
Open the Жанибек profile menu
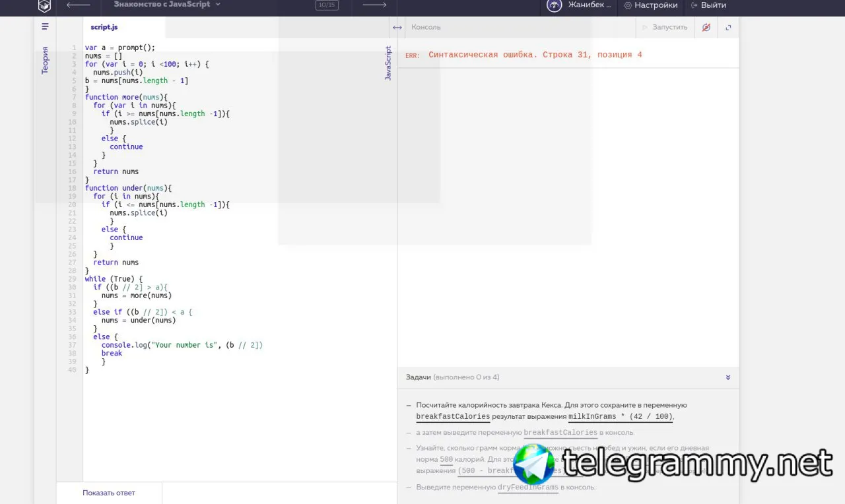[x=590, y=5]
